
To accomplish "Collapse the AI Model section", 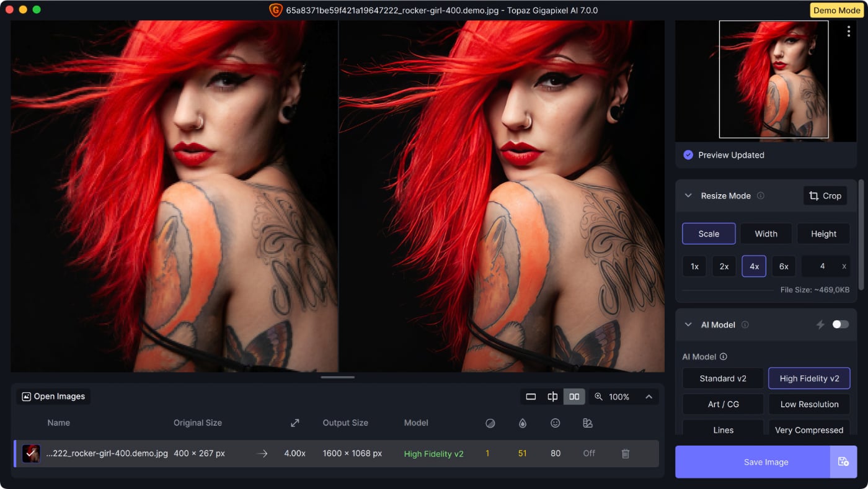I will pyautogui.click(x=688, y=325).
